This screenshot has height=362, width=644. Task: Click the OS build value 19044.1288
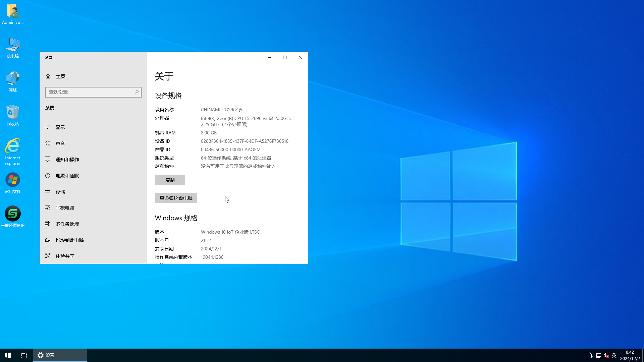click(212, 257)
